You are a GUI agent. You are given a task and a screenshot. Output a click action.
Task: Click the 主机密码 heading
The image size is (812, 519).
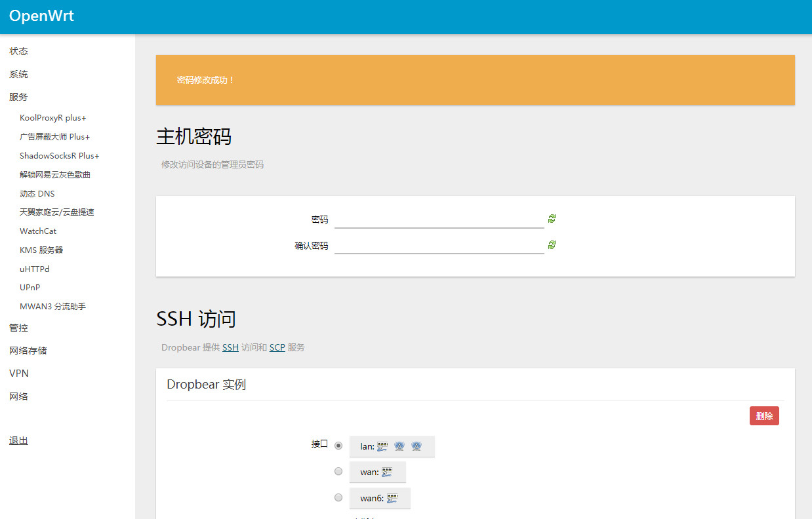(193, 137)
